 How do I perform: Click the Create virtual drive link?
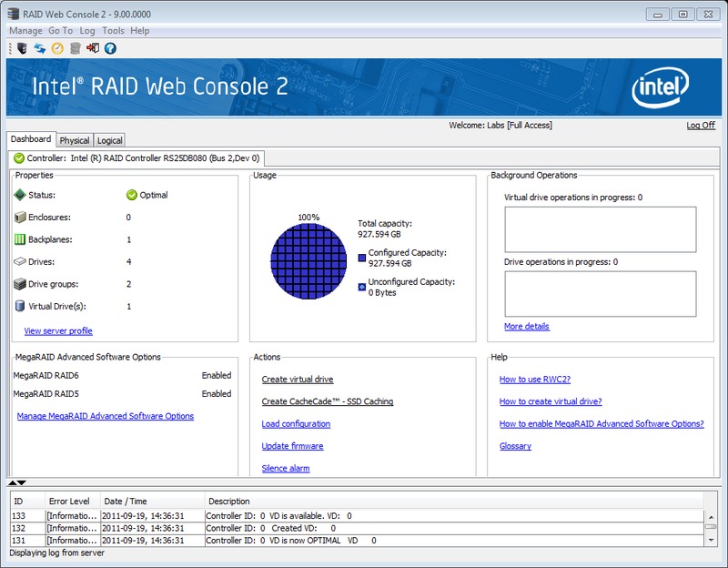click(x=298, y=380)
